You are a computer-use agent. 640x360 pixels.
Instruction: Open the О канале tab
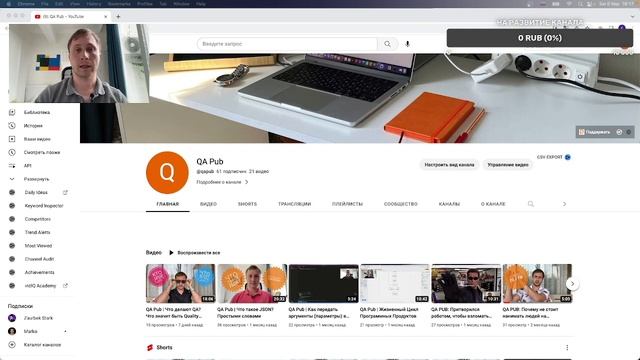click(x=493, y=204)
